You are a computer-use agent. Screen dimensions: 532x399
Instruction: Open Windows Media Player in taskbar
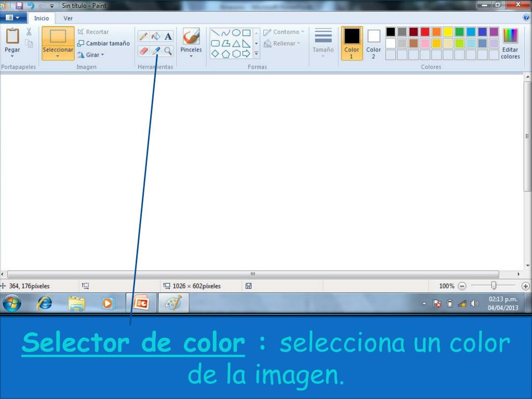[x=108, y=303]
